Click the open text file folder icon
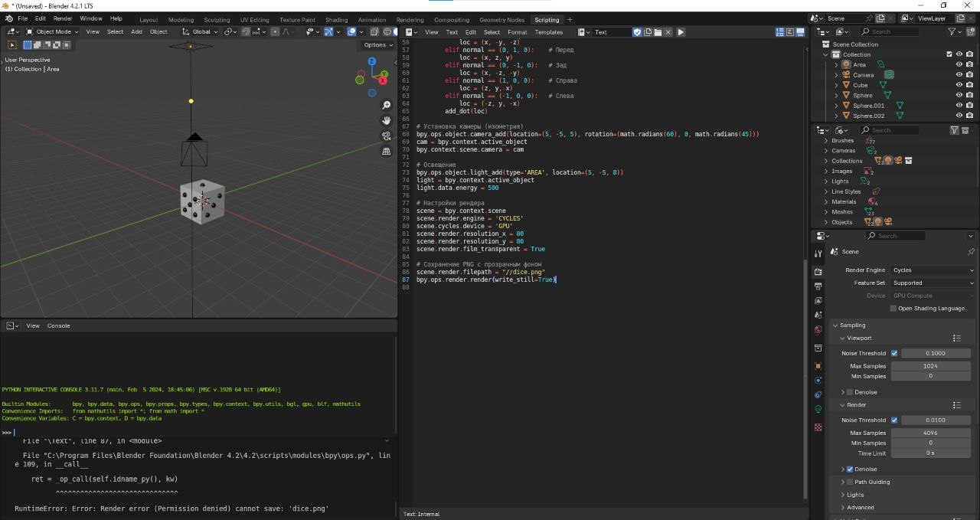This screenshot has height=520, width=980. [658, 32]
